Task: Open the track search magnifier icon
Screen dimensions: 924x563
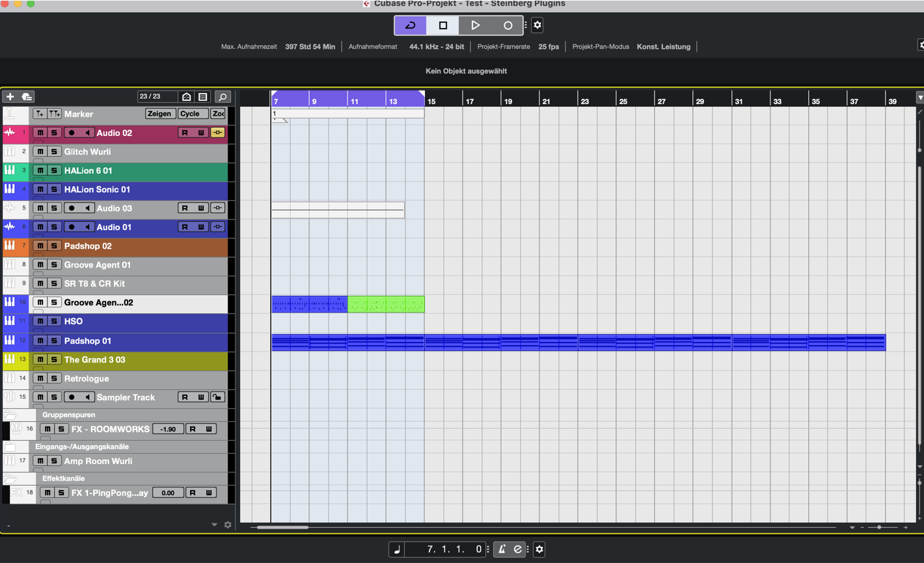Action: click(x=223, y=97)
